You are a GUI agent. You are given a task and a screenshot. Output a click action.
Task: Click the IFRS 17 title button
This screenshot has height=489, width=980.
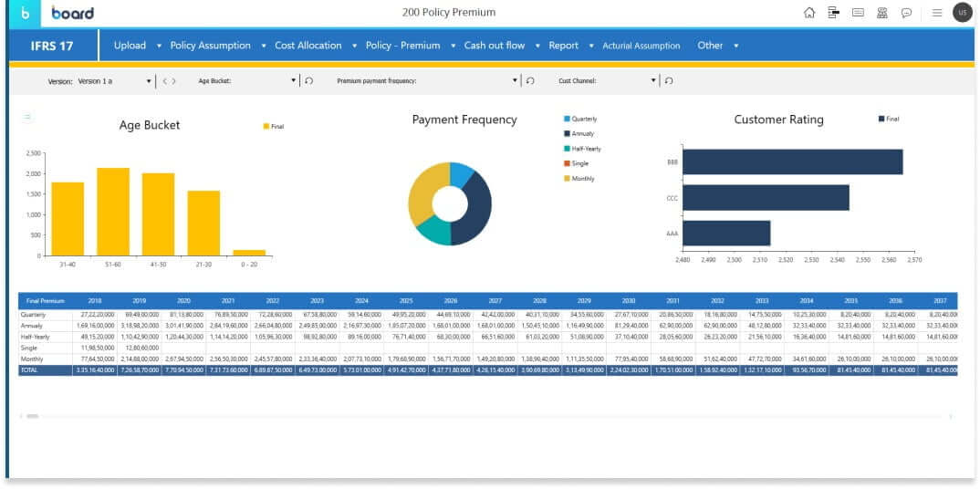pyautogui.click(x=53, y=46)
